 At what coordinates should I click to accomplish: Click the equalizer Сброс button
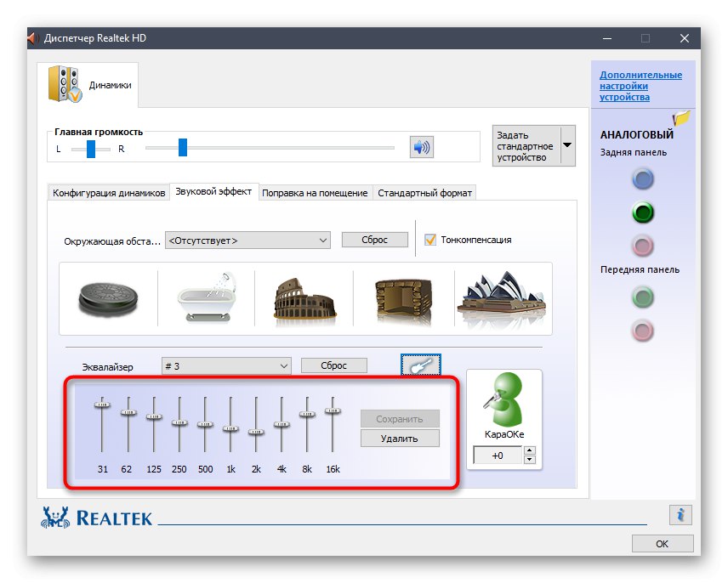click(x=334, y=365)
